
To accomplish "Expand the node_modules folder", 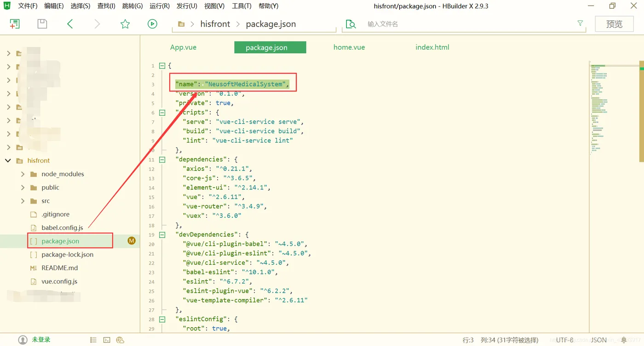I will tap(23, 174).
